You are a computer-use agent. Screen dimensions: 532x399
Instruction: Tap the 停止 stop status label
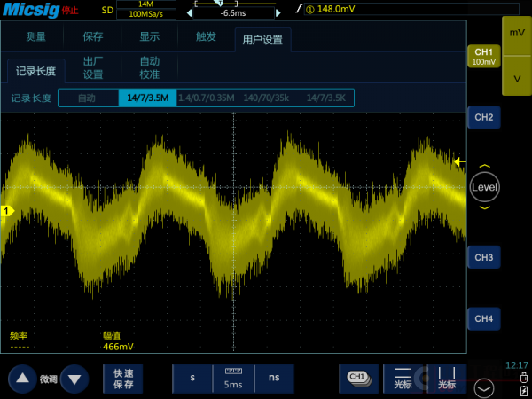(70, 10)
